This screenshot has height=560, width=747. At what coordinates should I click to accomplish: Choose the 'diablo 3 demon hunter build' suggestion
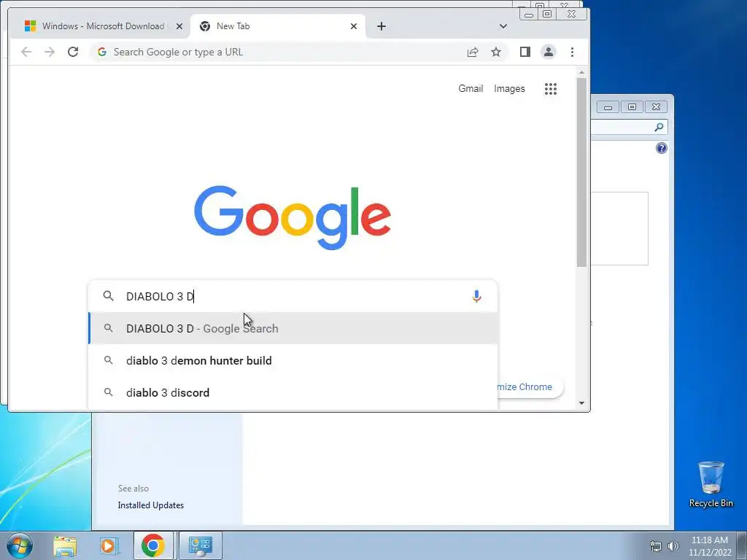(x=293, y=360)
